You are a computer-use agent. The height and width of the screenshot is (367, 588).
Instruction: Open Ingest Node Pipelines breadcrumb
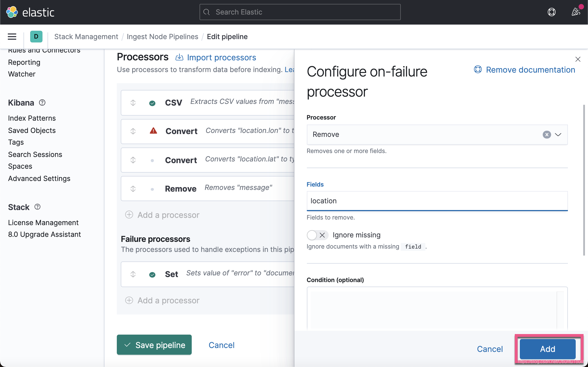[162, 37]
